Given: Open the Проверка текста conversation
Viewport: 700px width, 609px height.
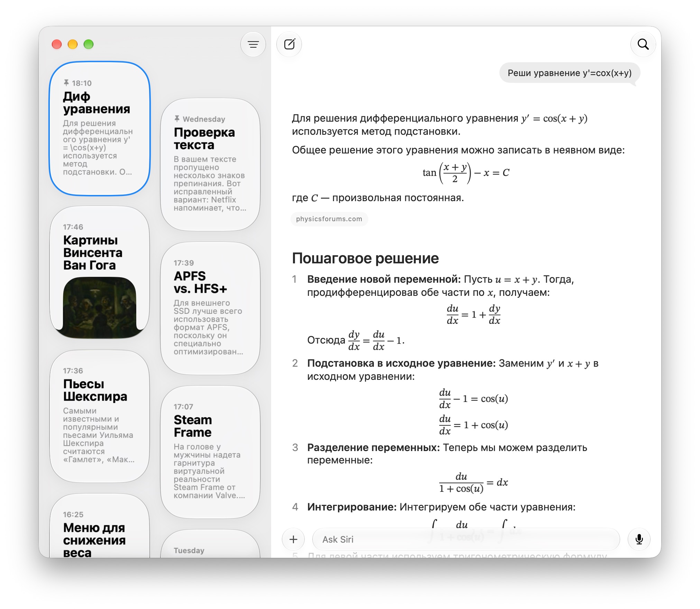Looking at the screenshot, I should pos(210,165).
